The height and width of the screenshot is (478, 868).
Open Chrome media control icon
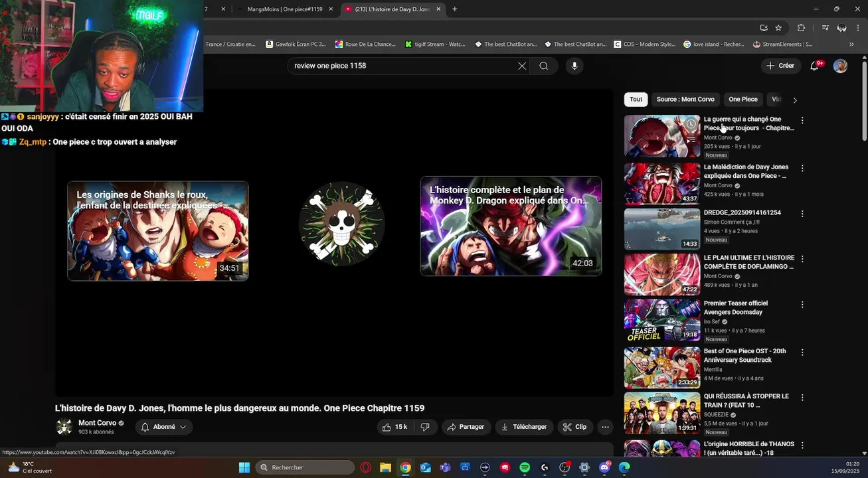825,28
